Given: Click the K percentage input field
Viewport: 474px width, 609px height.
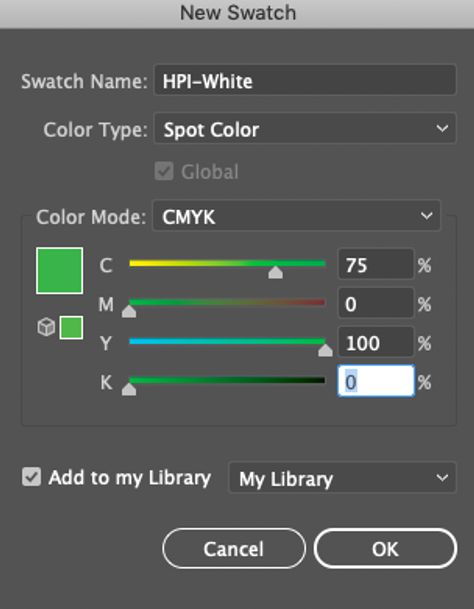Looking at the screenshot, I should coord(376,381).
